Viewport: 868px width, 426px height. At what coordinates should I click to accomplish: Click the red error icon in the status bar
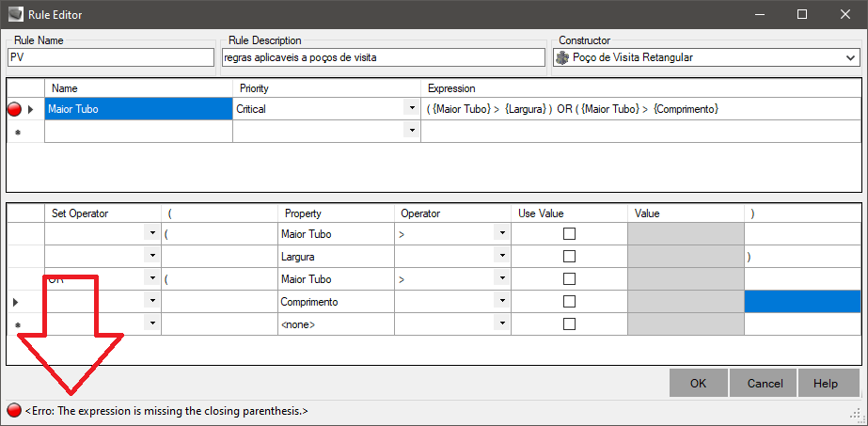point(14,411)
